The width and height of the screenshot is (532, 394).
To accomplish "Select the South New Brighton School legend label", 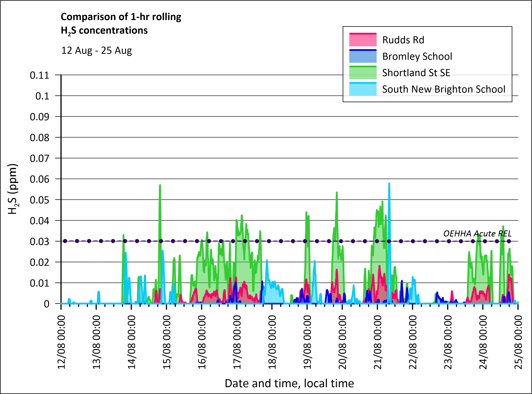I will click(444, 89).
